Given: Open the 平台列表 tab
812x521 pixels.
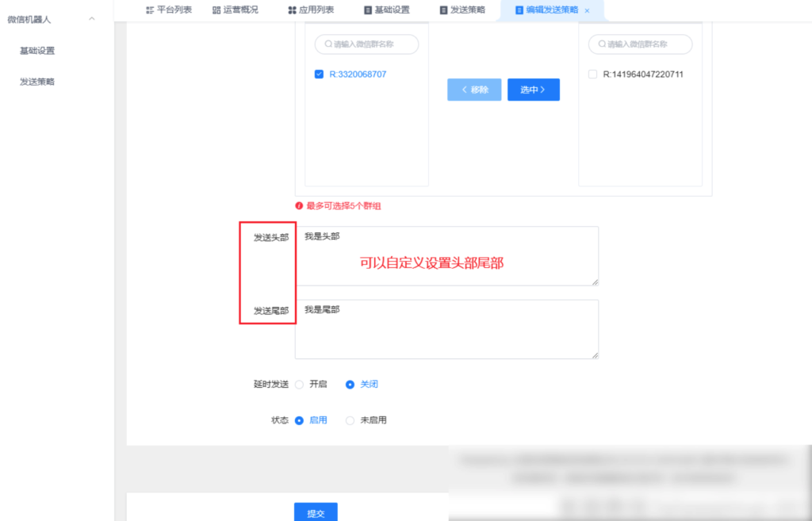Looking at the screenshot, I should pyautogui.click(x=170, y=10).
